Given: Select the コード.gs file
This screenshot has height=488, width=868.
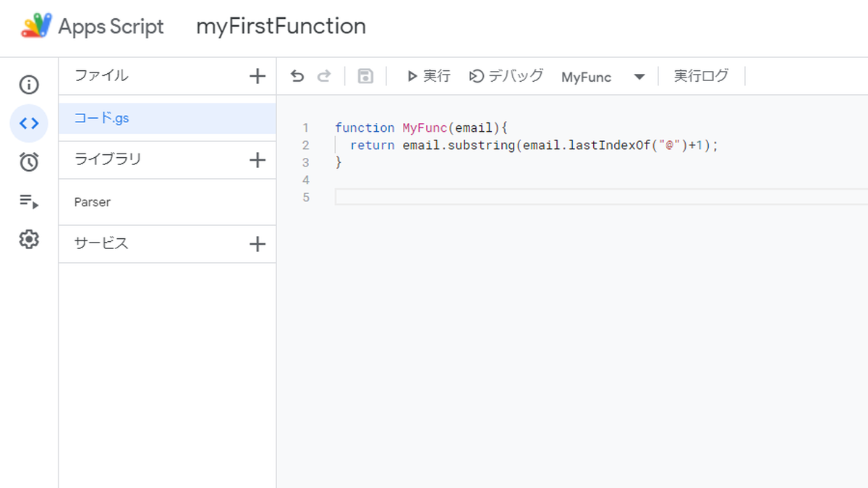Looking at the screenshot, I should tap(167, 118).
